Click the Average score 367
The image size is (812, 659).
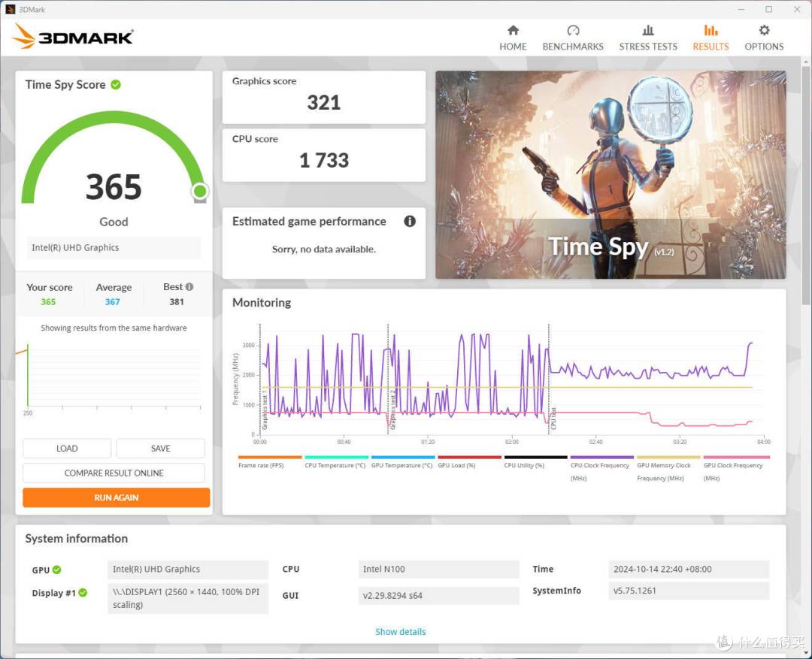point(112,302)
